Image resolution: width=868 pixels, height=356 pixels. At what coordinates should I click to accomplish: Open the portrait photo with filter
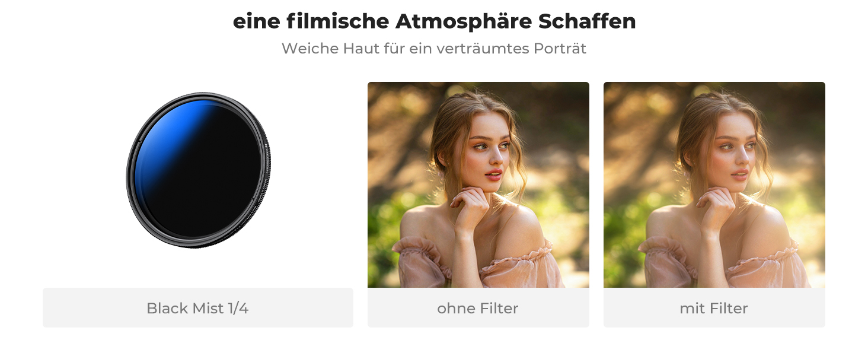tap(714, 185)
